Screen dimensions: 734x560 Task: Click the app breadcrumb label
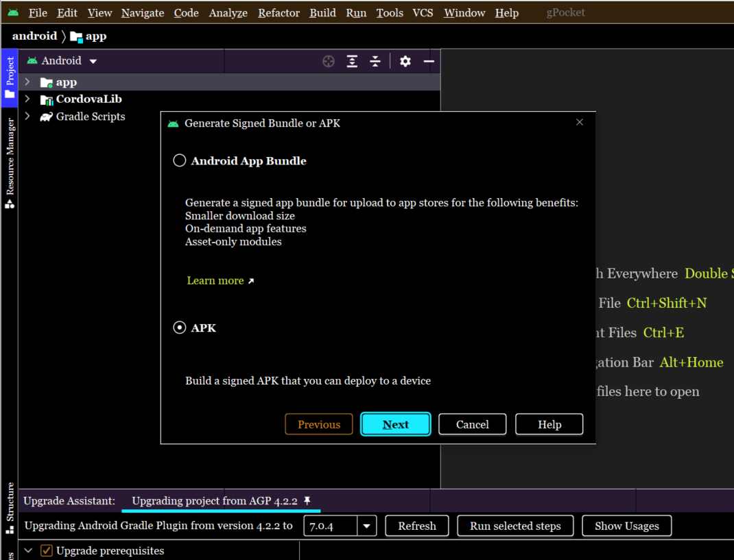96,36
